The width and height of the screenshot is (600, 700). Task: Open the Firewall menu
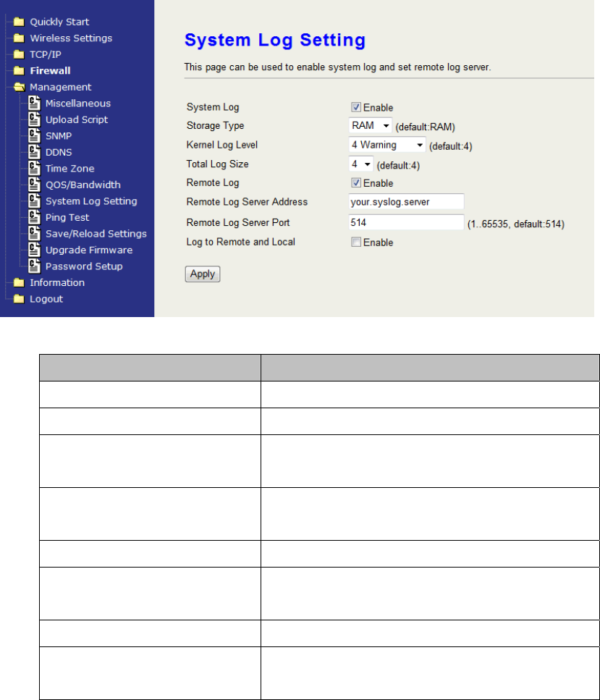click(50, 70)
